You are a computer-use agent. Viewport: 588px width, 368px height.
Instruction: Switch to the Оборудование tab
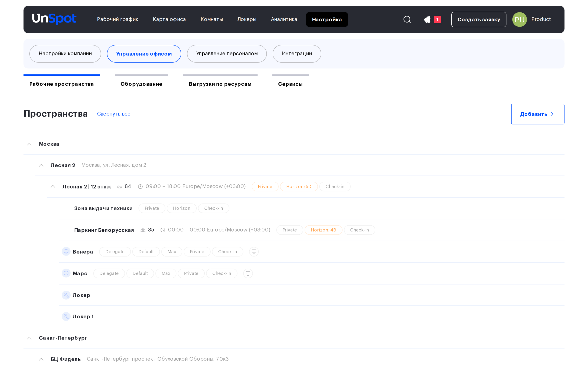click(x=141, y=84)
